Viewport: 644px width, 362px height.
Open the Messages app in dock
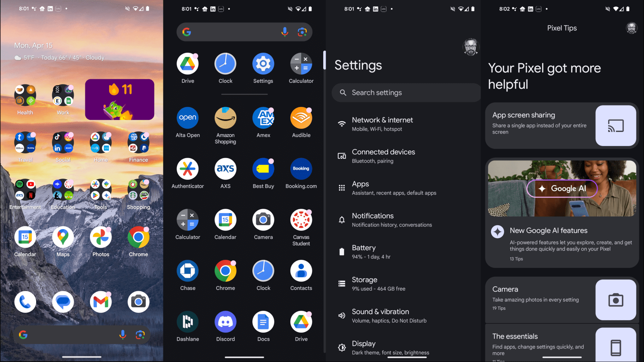tap(63, 302)
